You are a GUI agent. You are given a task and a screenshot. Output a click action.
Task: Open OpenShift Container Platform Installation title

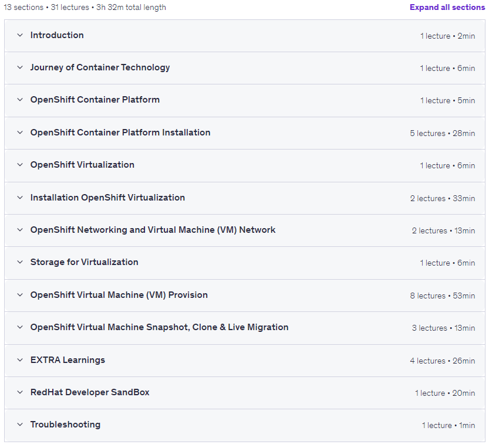[x=120, y=133]
